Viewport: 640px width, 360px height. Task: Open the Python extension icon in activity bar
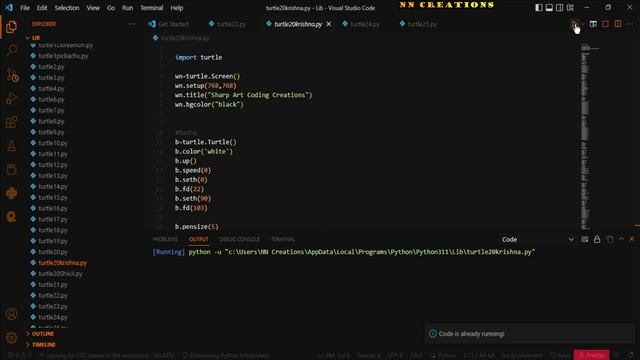11,193
